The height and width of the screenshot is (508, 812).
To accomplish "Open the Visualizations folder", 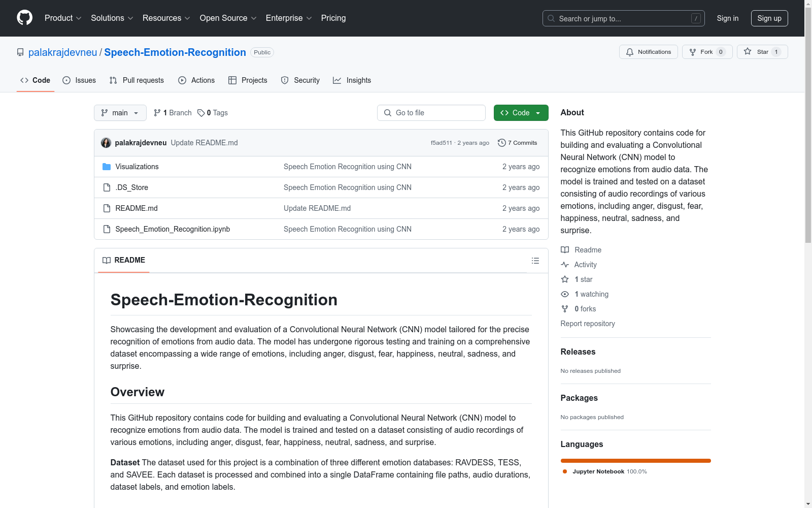I will pos(137,167).
